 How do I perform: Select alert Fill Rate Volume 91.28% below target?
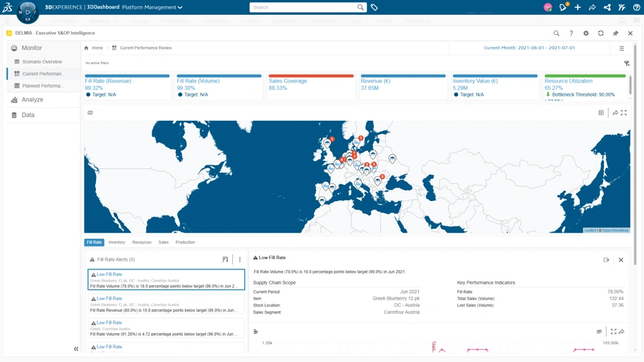166,328
